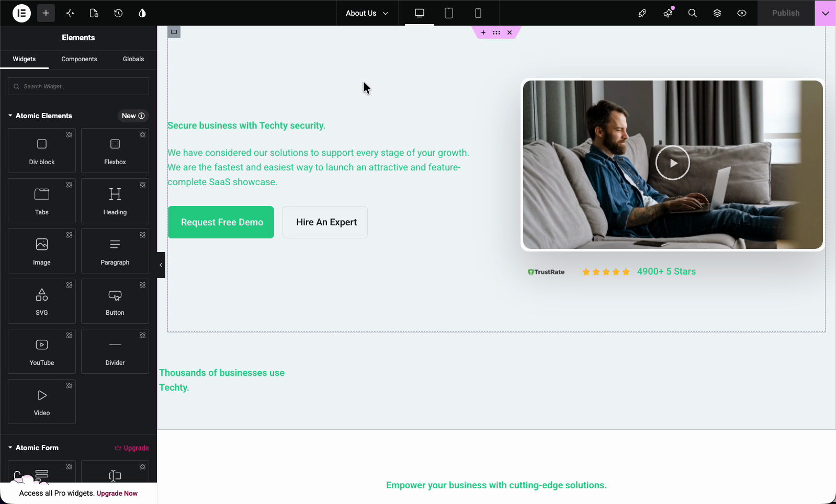Delete section with the X handle
The image size is (836, 504).
pyautogui.click(x=510, y=32)
